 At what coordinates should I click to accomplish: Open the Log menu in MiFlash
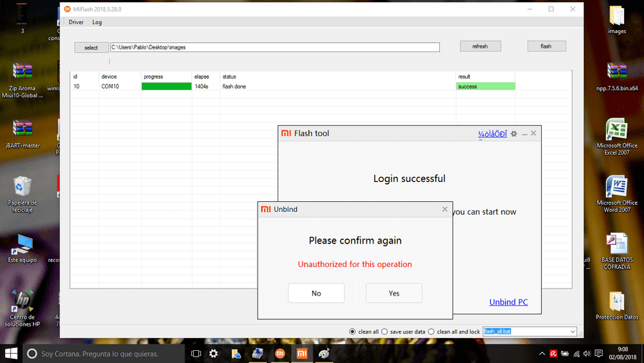(x=97, y=22)
